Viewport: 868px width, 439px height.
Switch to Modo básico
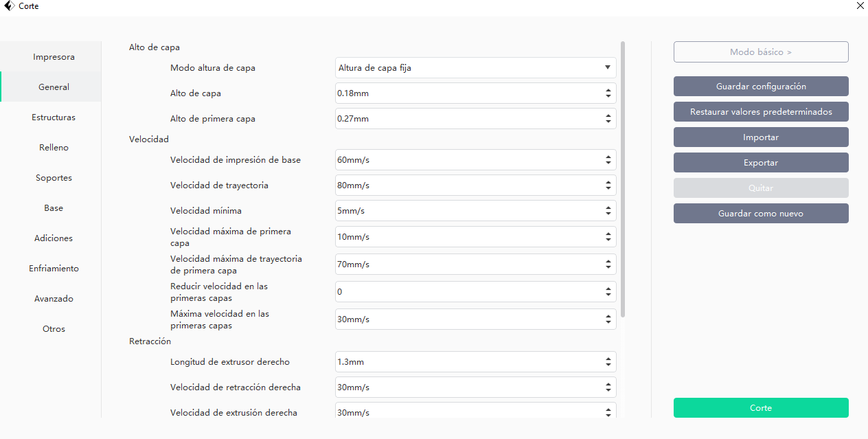click(x=761, y=52)
